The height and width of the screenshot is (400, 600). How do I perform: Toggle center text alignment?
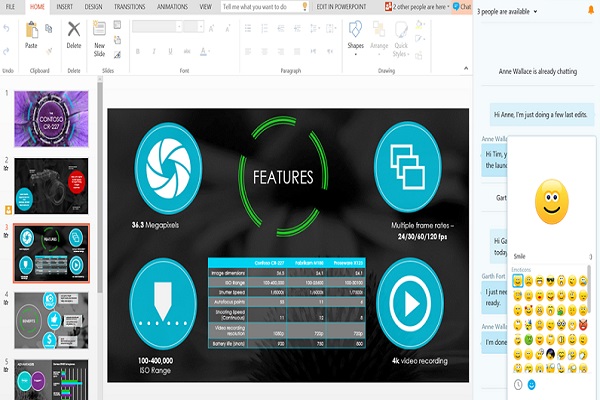click(264, 51)
